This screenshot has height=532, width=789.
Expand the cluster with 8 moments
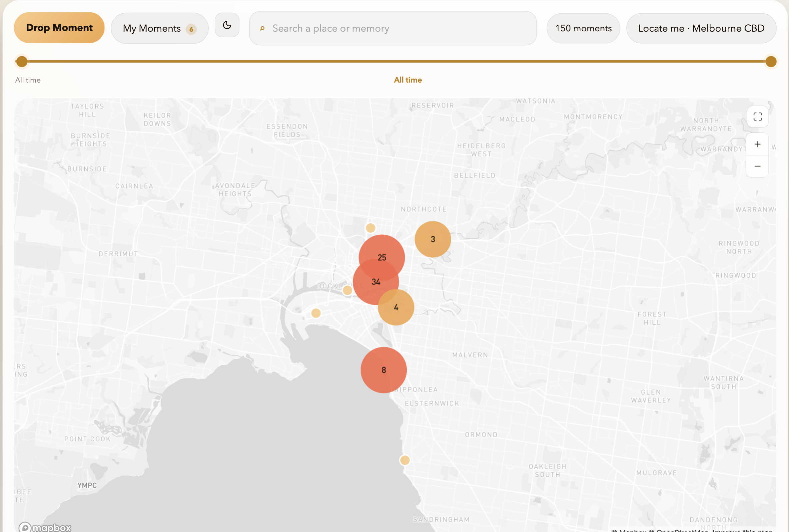pos(384,370)
